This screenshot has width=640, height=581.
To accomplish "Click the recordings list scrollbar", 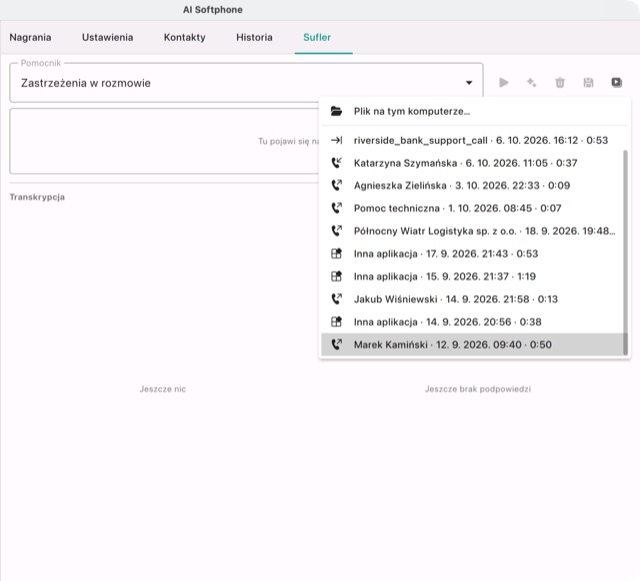I will (625, 252).
